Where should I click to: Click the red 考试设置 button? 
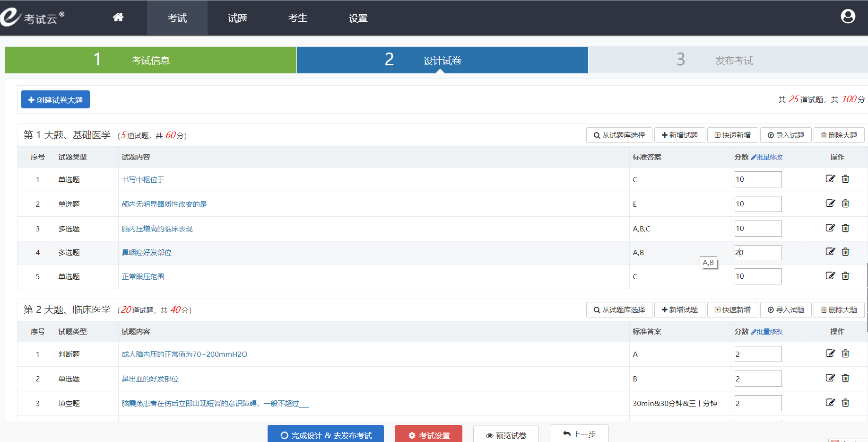(428, 435)
